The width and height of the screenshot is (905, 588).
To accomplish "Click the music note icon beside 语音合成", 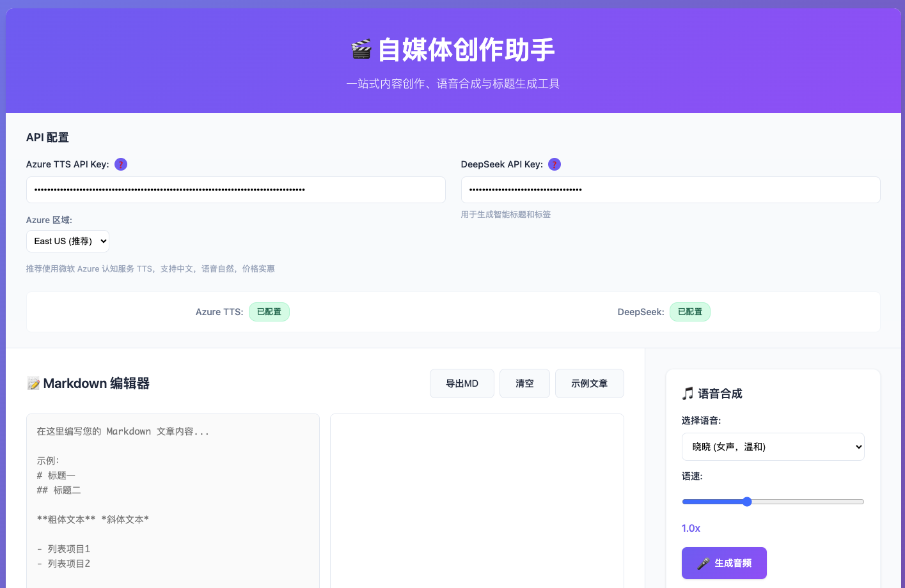I will [688, 394].
